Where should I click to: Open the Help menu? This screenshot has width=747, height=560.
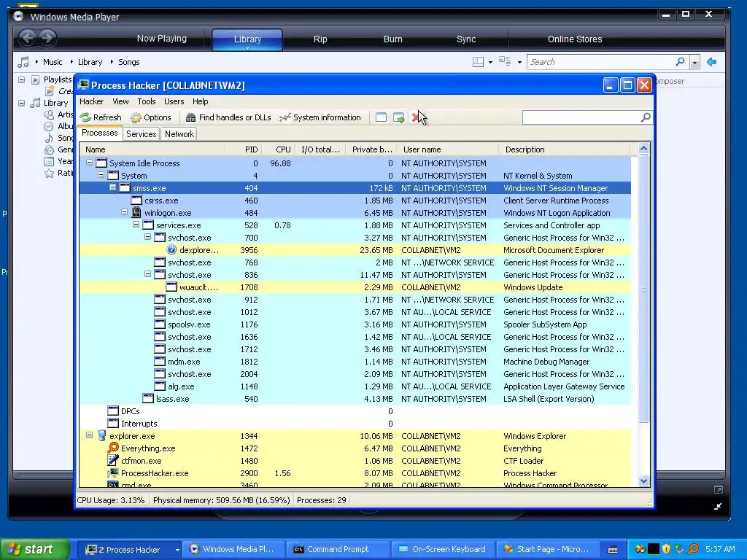point(200,101)
